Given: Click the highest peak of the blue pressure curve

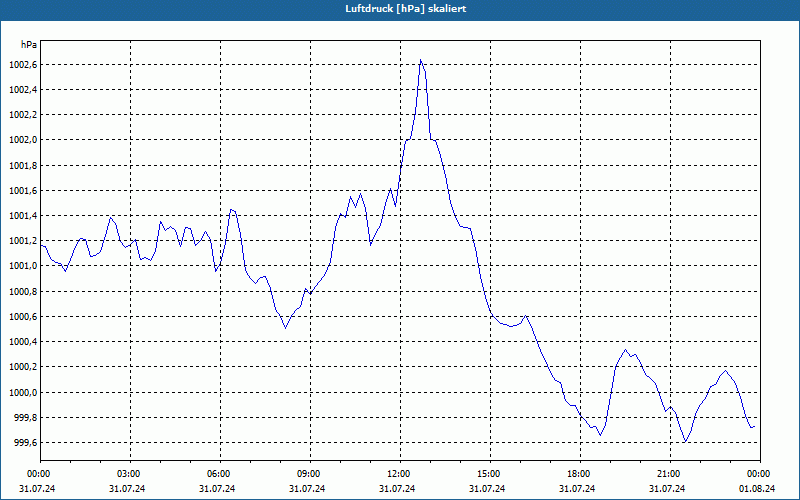Looking at the screenshot, I should point(420,60).
